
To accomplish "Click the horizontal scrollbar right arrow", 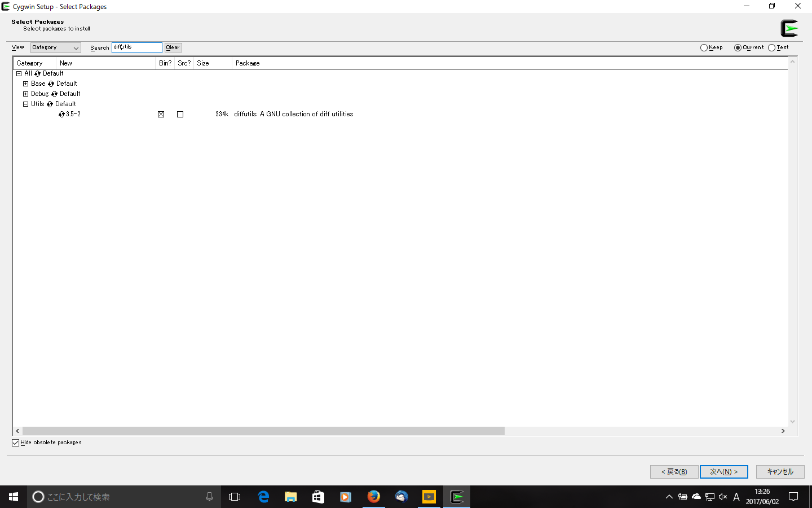I will point(783,431).
